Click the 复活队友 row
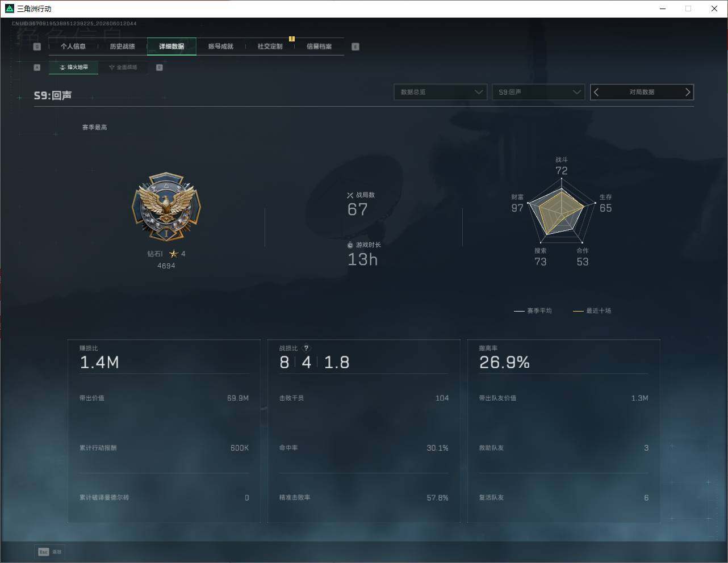The image size is (728, 563). [x=563, y=498]
